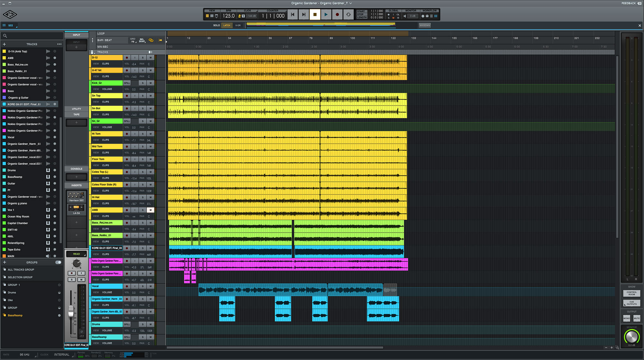Viewport: 644px width, 360px height.
Task: Open the READ automation mode dropdown
Action: click(77, 254)
